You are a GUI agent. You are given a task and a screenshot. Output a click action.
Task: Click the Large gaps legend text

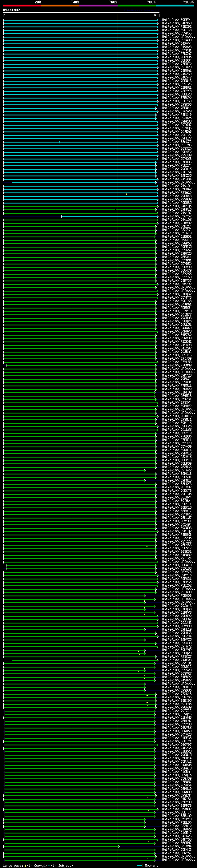click(x=38, y=865)
